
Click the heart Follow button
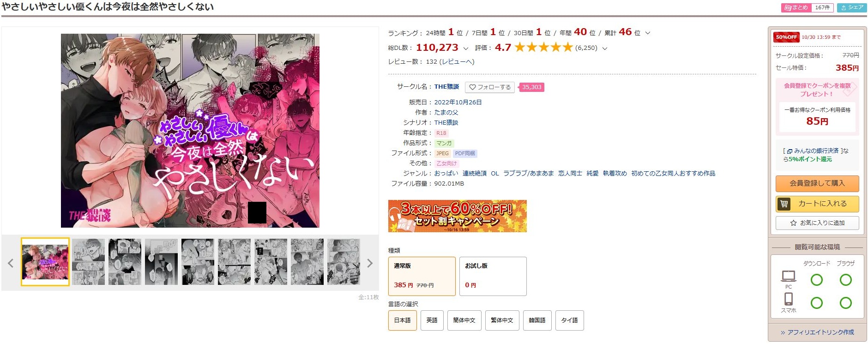(490, 87)
